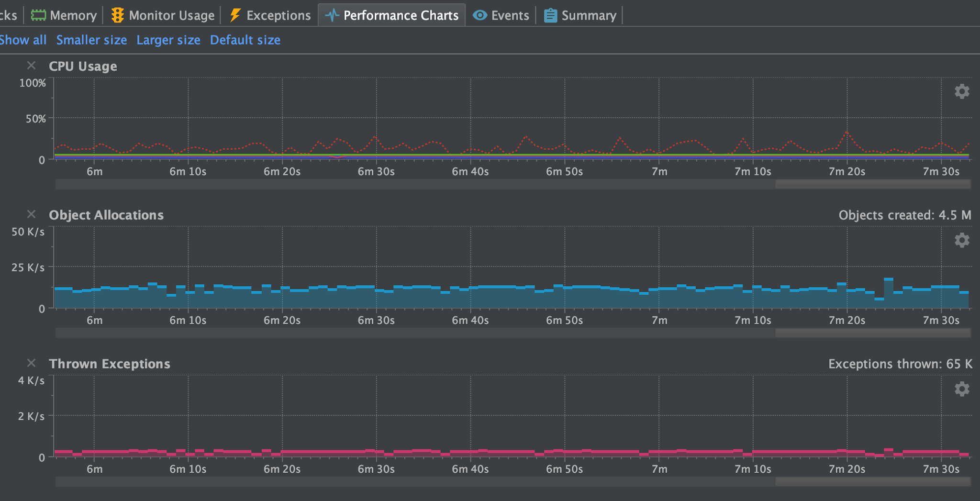Click the Smaller size link
980x501 pixels.
91,40
